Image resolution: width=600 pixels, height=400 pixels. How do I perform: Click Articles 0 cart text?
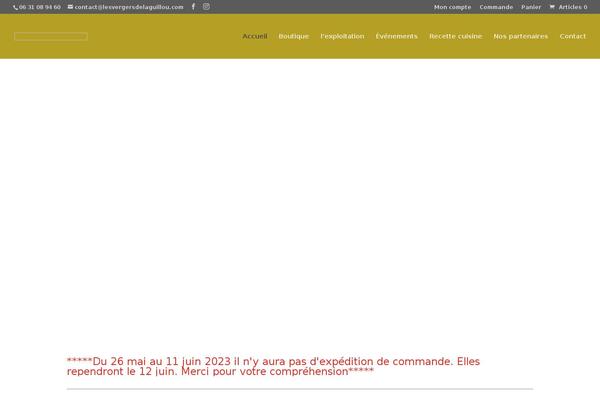pos(573,7)
